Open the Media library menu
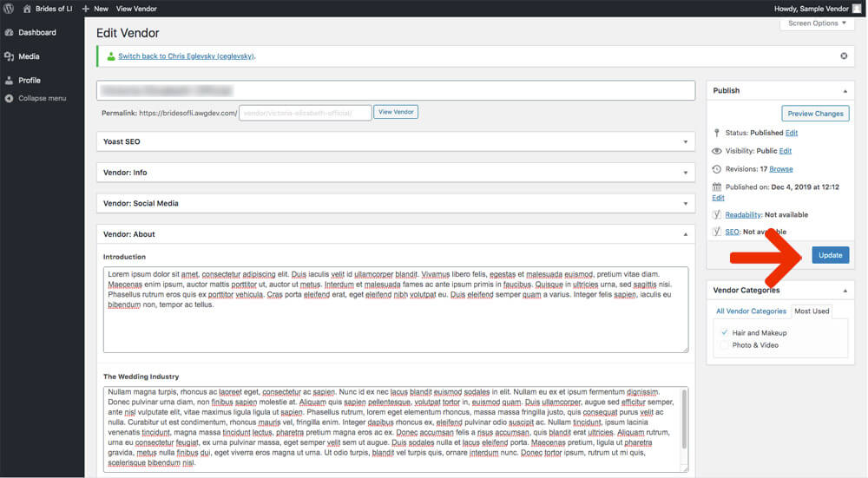868x478 pixels. click(29, 56)
